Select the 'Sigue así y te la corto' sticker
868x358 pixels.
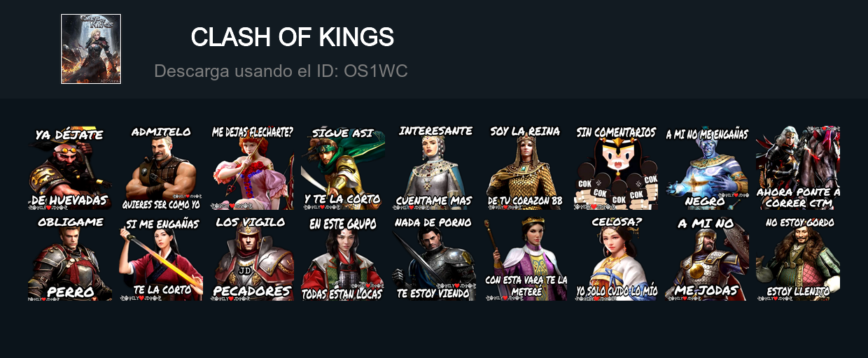343,168
